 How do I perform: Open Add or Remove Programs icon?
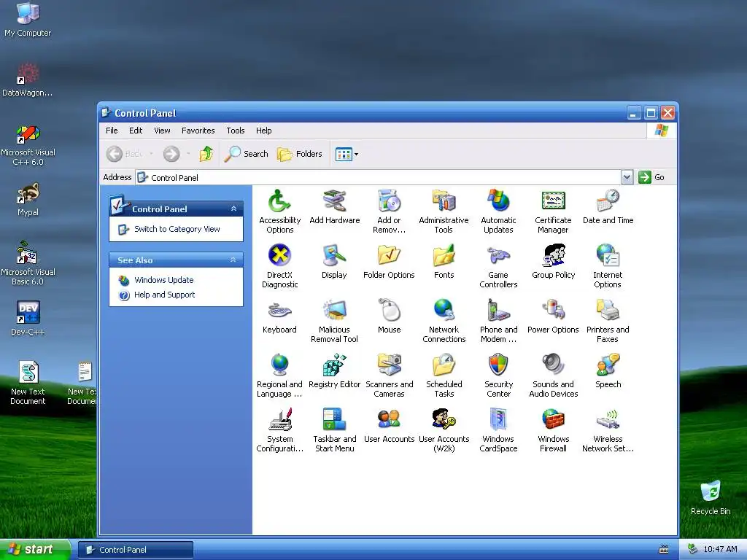390,211
